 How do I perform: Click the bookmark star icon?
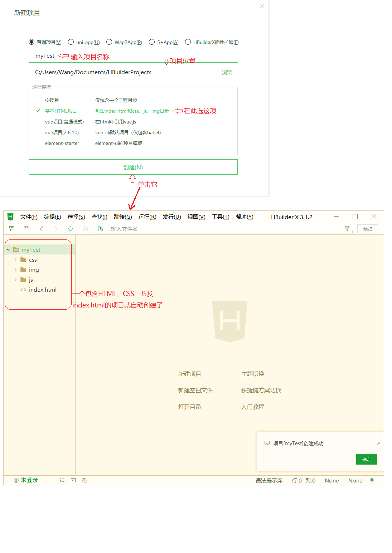(x=71, y=229)
